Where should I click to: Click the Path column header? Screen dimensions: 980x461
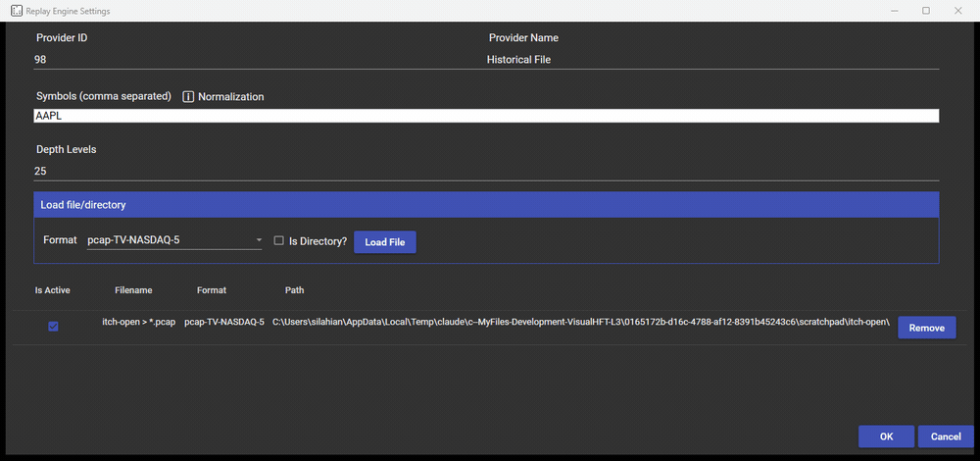(295, 290)
